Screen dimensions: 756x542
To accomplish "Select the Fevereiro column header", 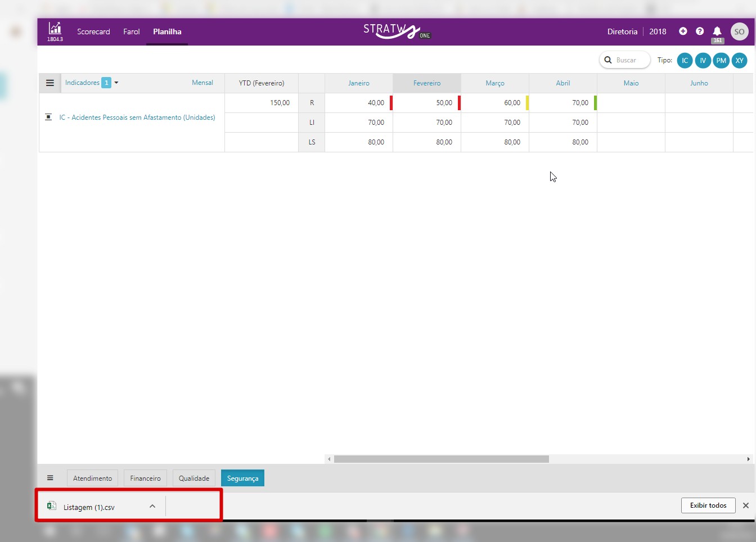I will [x=427, y=83].
